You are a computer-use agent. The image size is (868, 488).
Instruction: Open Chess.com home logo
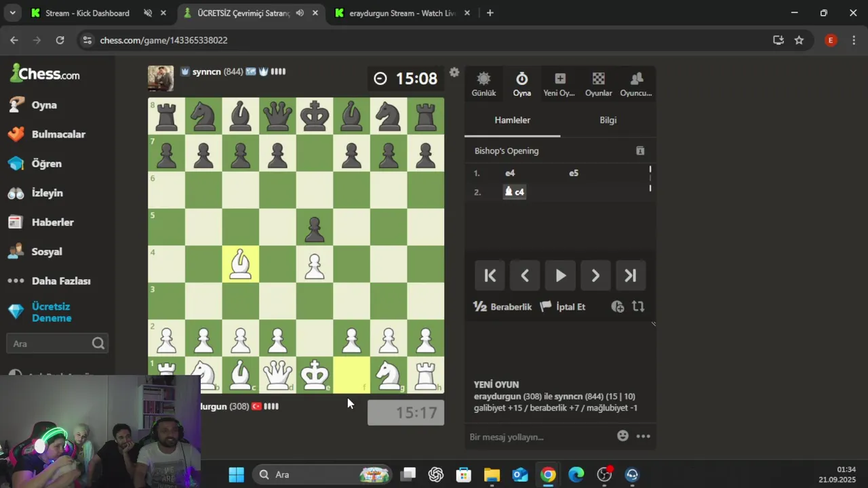pyautogui.click(x=45, y=73)
